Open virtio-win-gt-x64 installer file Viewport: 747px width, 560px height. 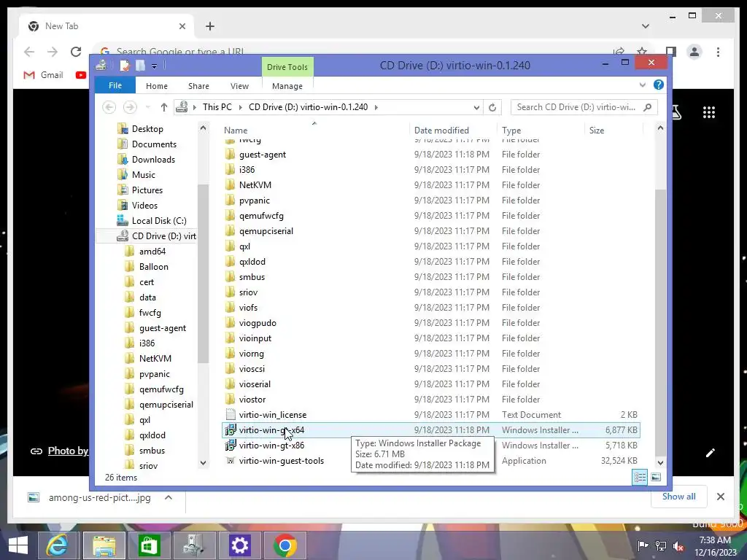click(x=271, y=430)
